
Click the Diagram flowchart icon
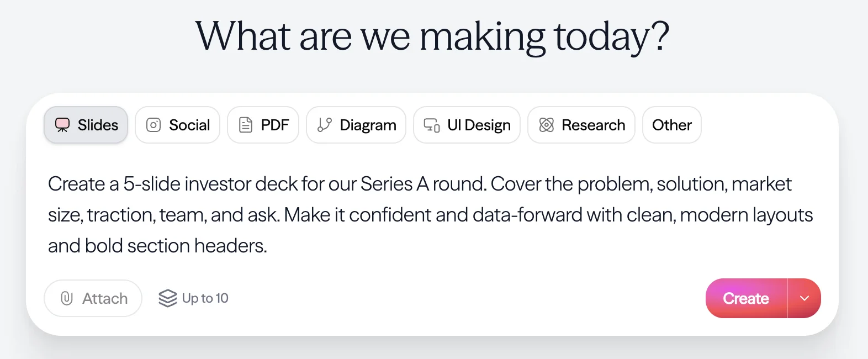[x=324, y=125]
